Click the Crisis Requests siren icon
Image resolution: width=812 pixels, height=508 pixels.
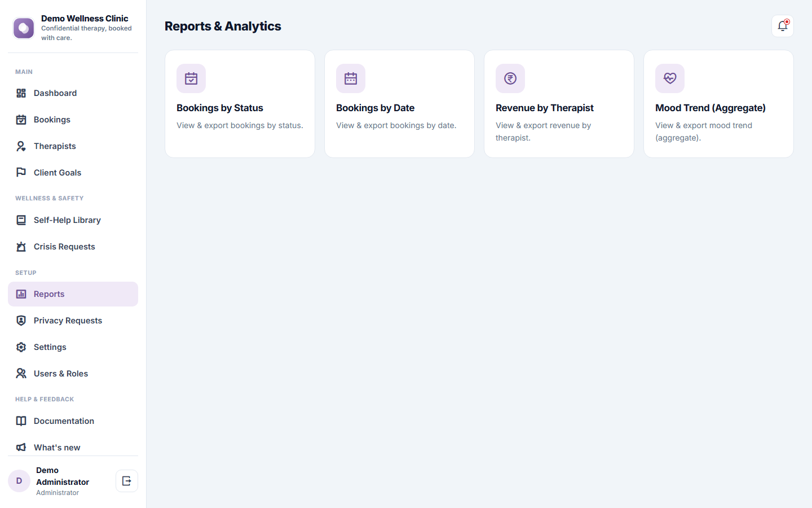(x=21, y=247)
